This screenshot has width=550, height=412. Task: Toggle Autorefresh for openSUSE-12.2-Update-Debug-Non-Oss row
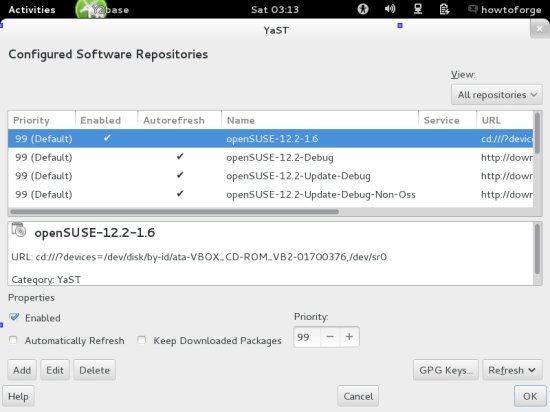click(180, 193)
